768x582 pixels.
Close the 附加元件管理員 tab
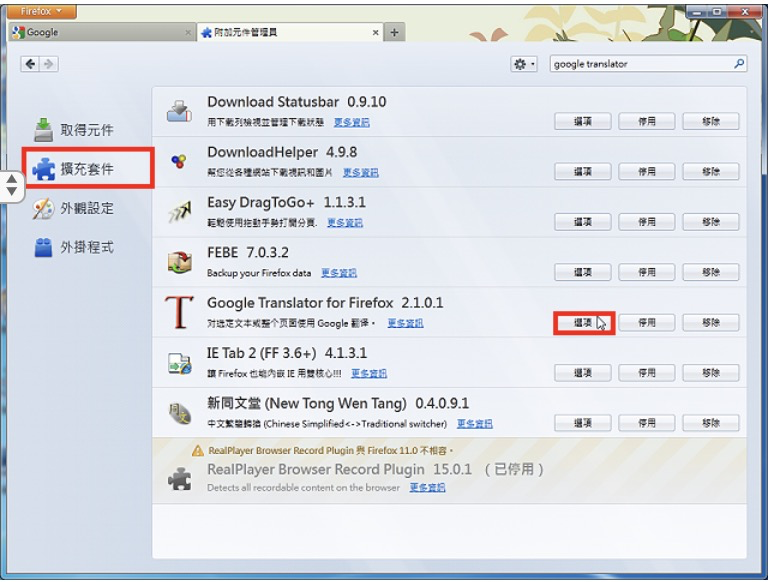375,33
